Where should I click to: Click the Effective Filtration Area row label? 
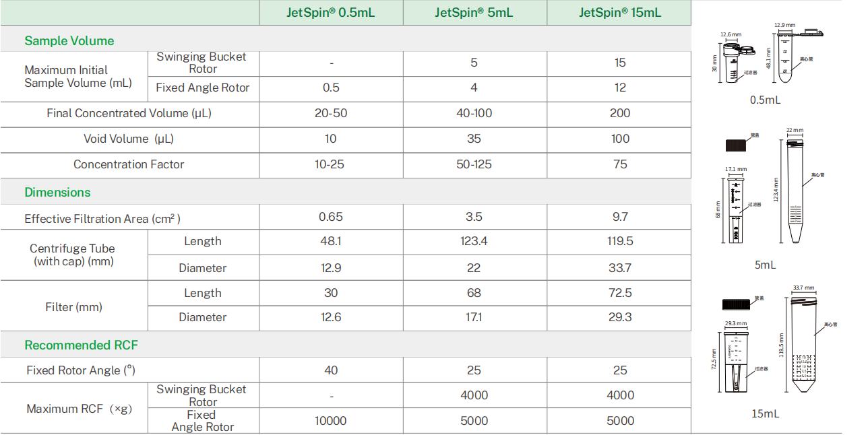(x=102, y=218)
